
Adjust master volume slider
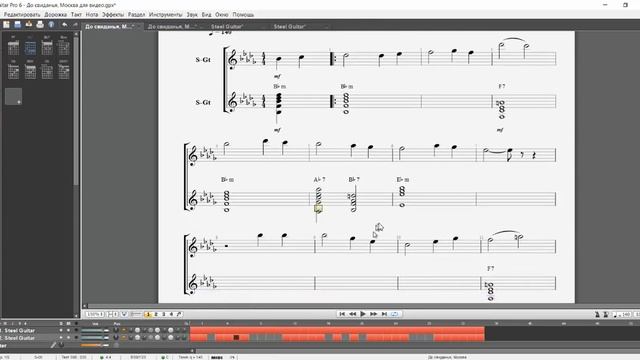tap(95, 345)
